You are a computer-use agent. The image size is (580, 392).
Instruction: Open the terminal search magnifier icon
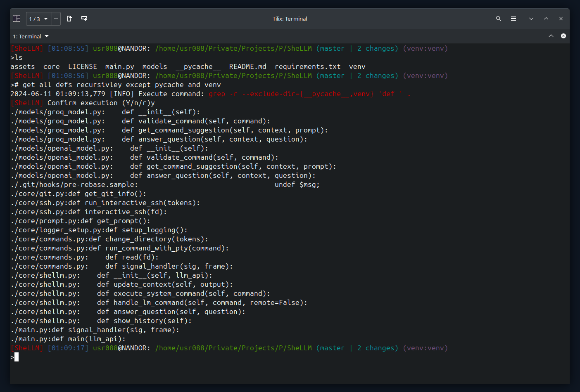[x=499, y=19]
